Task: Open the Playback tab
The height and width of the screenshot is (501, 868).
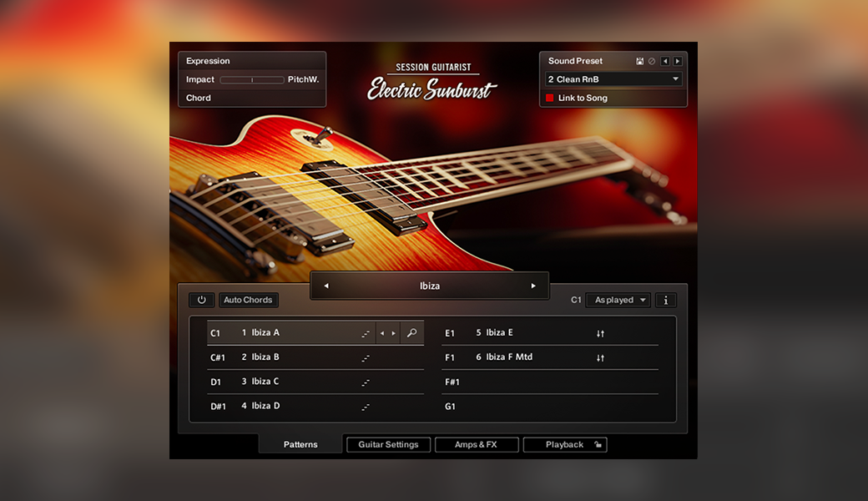Action: point(565,444)
